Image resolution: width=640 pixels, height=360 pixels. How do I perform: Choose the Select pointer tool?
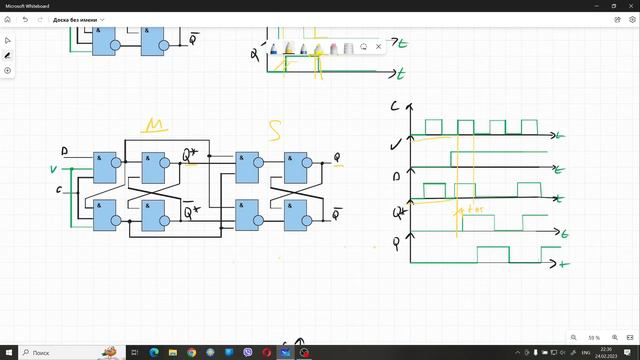(7, 40)
